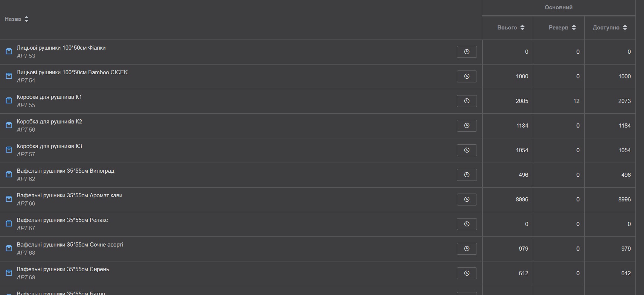Select Основний warehouse header
This screenshot has width=644, height=295.
click(x=558, y=7)
